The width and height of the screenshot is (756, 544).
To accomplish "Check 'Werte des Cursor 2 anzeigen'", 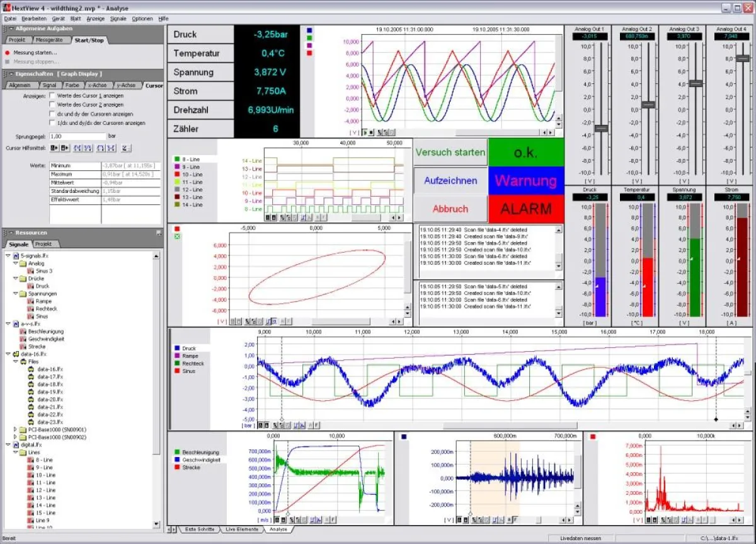I will [52, 105].
